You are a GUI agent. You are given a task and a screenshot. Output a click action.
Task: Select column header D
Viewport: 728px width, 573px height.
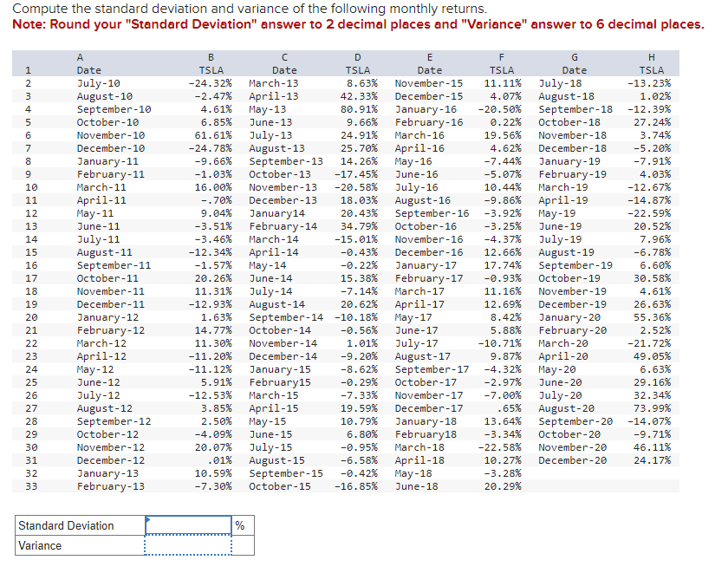[x=358, y=57]
